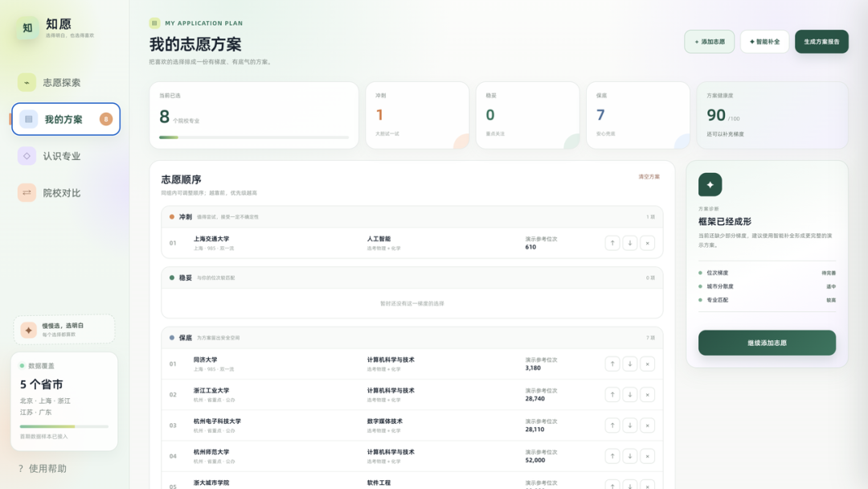The image size is (868, 489).
Task: Remove 上海交通大学 from the plan
Action: point(648,243)
